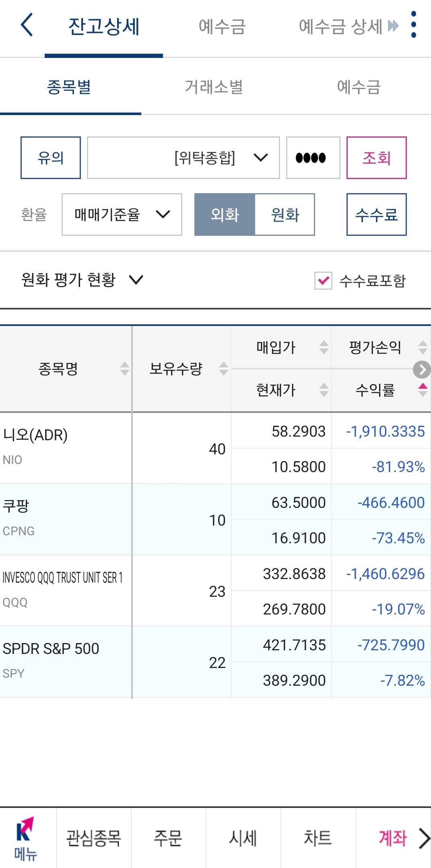This screenshot has width=431, height=868.
Task: Open 차트 in bottom navigation
Action: click(x=318, y=838)
